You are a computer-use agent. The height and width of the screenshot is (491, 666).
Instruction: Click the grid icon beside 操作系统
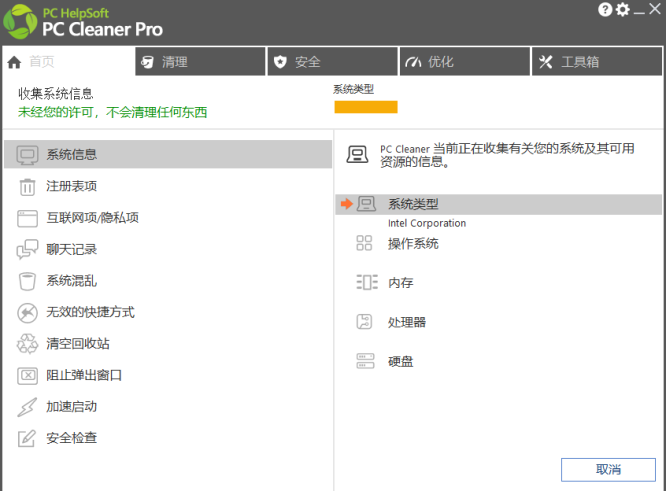364,243
